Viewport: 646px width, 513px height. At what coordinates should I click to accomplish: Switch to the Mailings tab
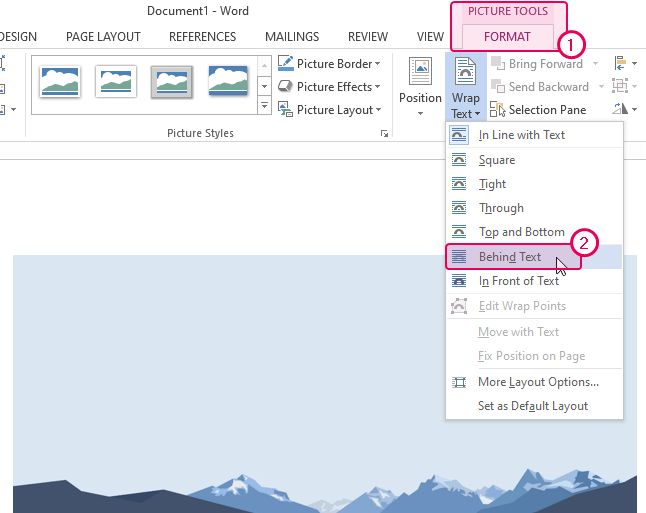(x=292, y=37)
